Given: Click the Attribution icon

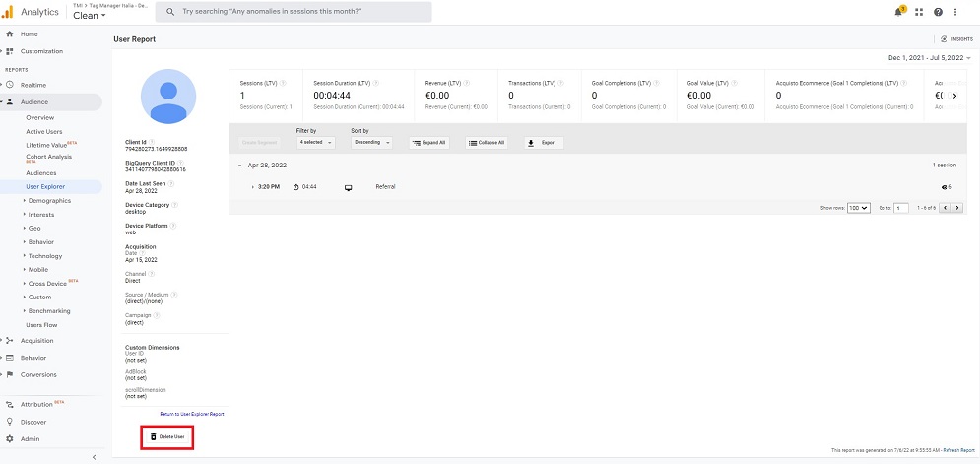Looking at the screenshot, I should [x=10, y=405].
